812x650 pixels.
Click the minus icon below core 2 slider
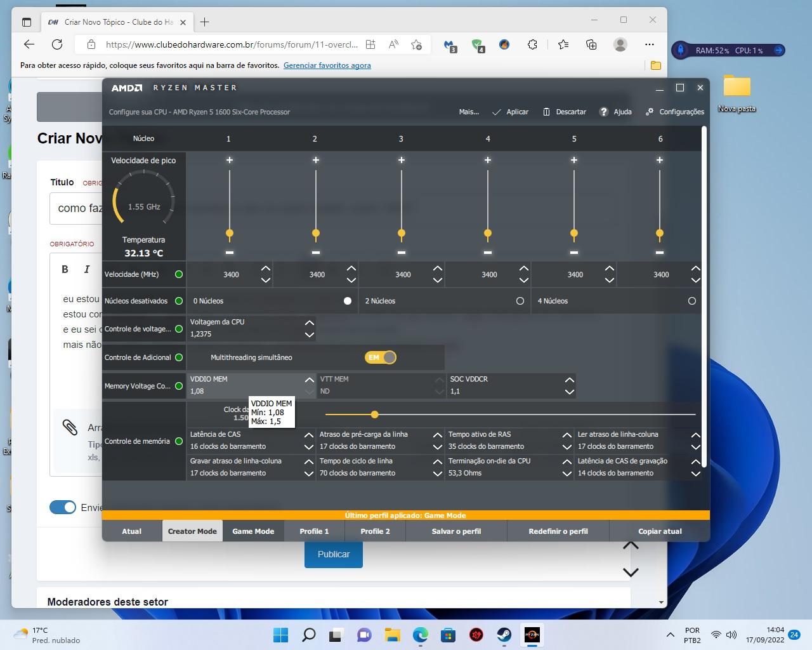(x=316, y=253)
